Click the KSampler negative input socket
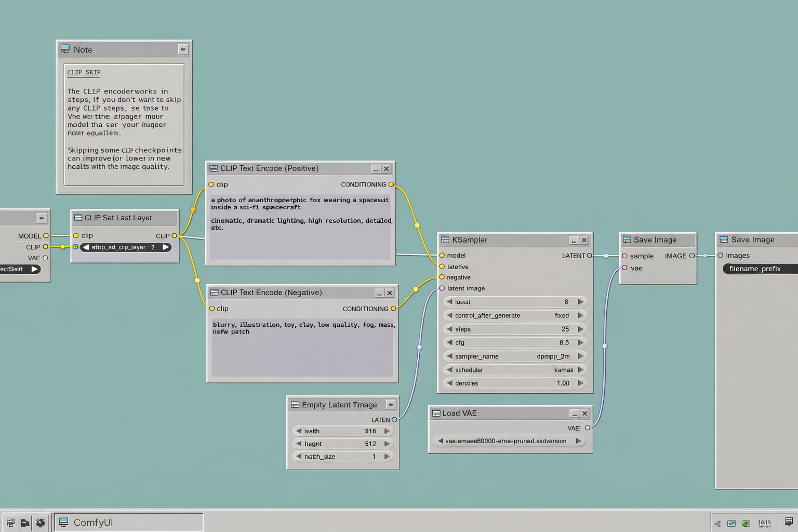The image size is (798, 532). (442, 277)
